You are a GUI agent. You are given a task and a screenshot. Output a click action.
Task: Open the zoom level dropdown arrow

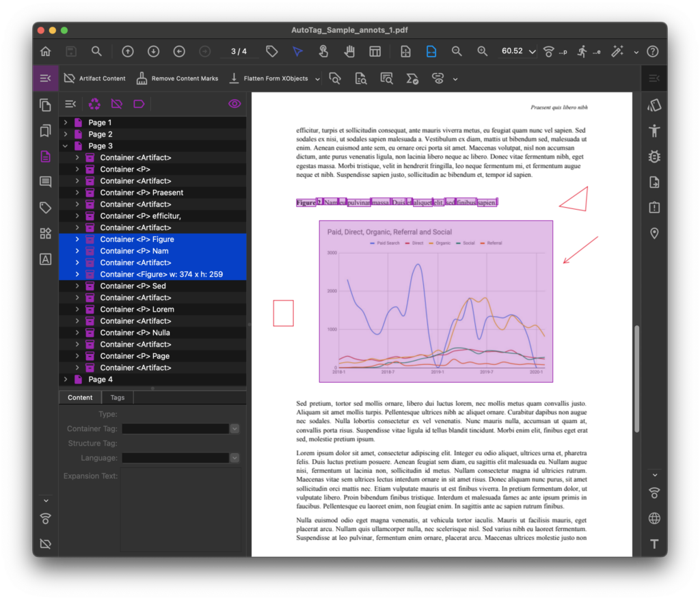[x=532, y=52]
